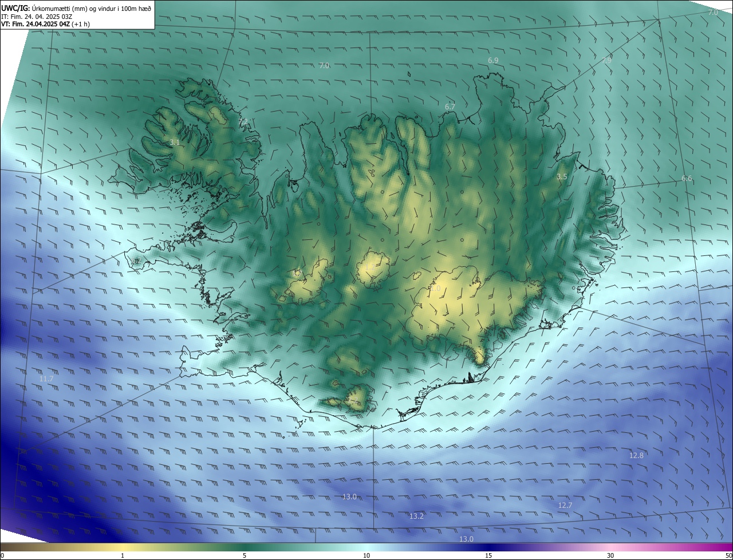This screenshot has height=560, width=733.
Task: Click the '15' tick label on the colour scale
Action: (x=488, y=555)
